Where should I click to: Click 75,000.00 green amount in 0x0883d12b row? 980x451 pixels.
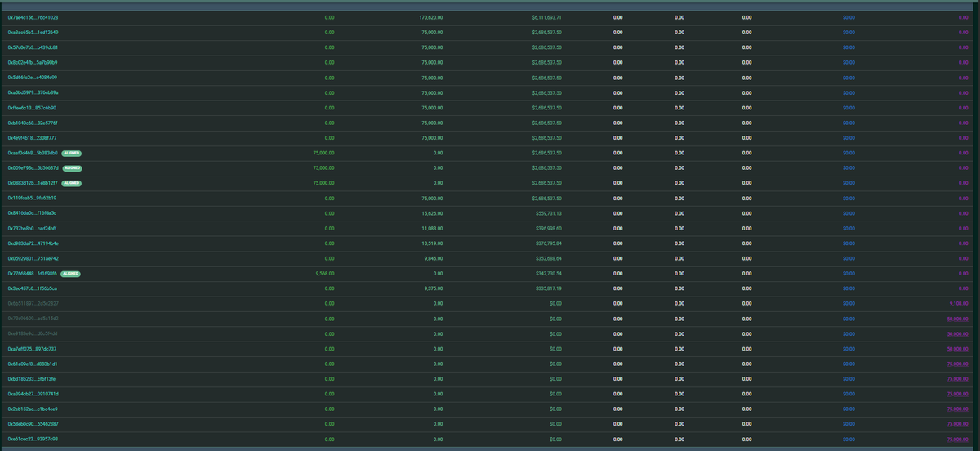pos(324,183)
